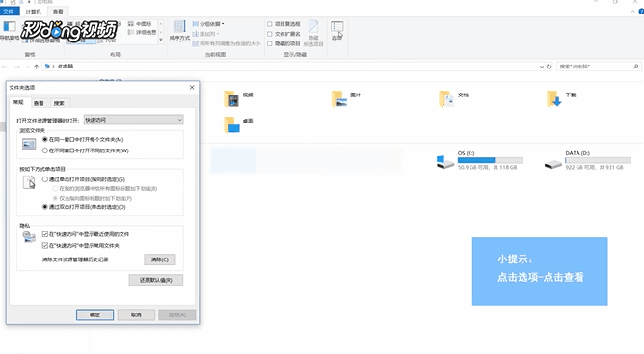Select 通过单击打开项目(S) option
This screenshot has width=644, height=354.
coord(45,179)
